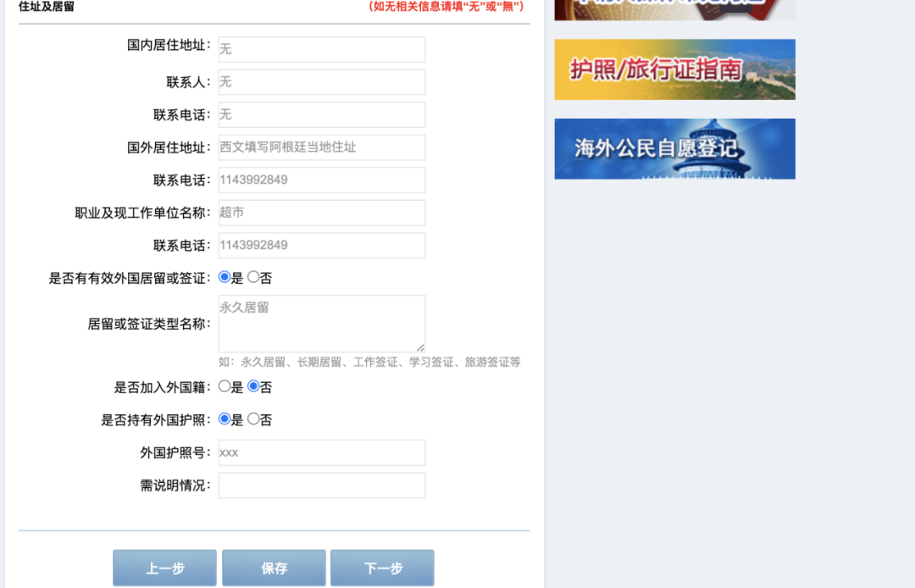The width and height of the screenshot is (915, 588).
Task: Click the 上一步 button
Action: pyautogui.click(x=164, y=568)
